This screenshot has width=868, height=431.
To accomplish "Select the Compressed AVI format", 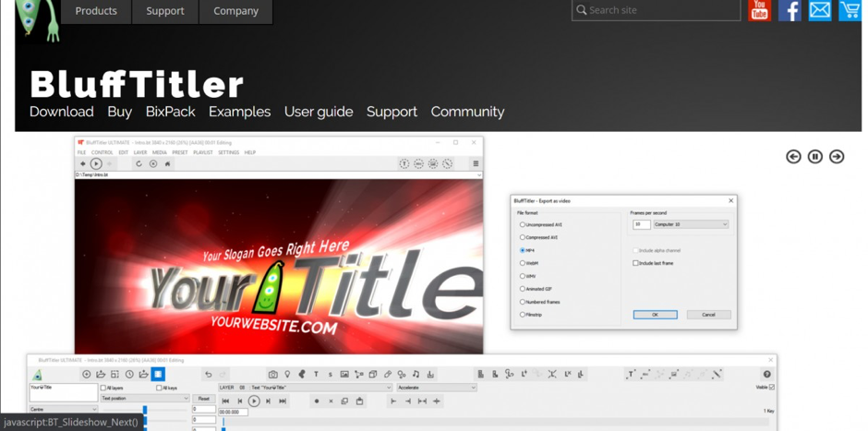I will click(x=538, y=237).
